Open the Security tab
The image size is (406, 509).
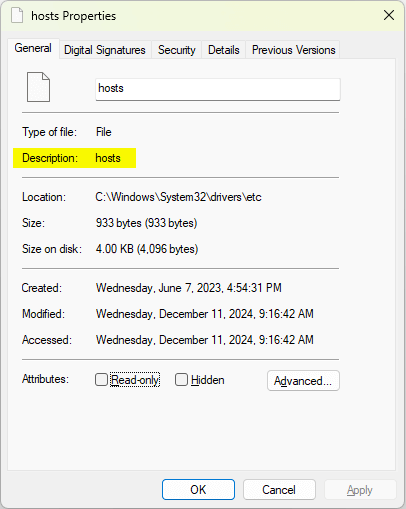point(177,50)
